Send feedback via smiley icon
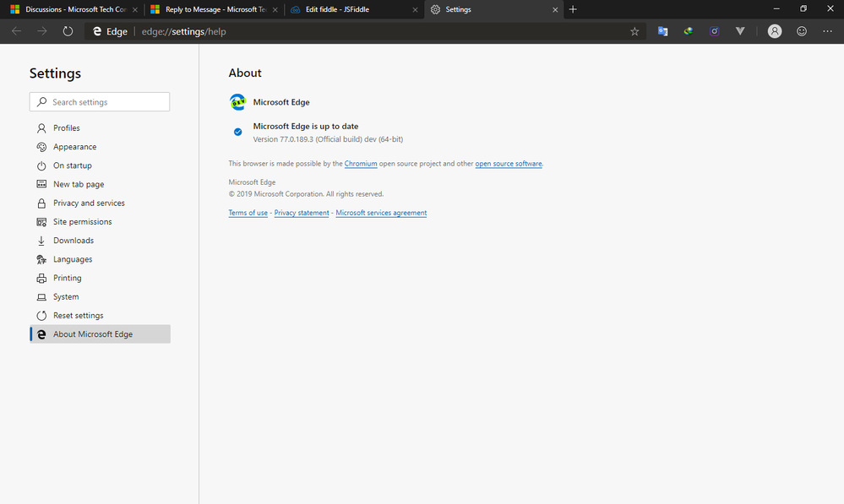The width and height of the screenshot is (844, 504). [802, 31]
